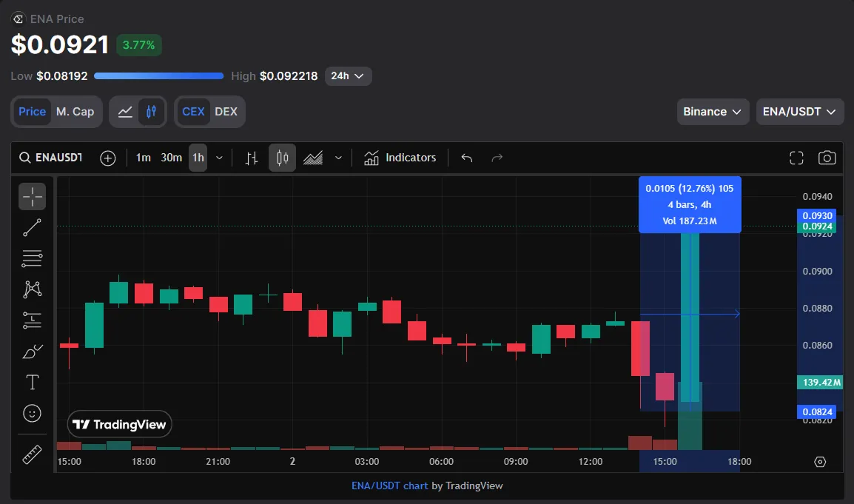The width and height of the screenshot is (854, 504).
Task: Select the trend line drawing tool
Action: (32, 227)
